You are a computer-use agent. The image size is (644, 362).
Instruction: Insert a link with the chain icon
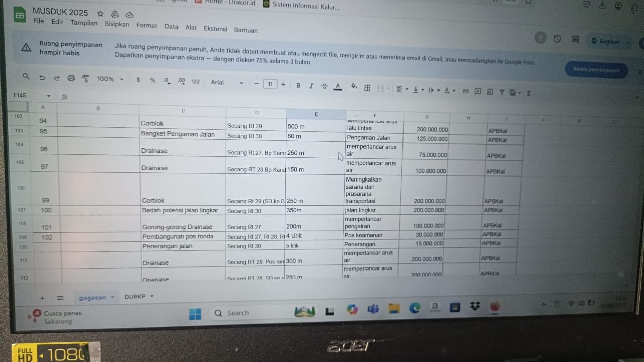[465, 91]
